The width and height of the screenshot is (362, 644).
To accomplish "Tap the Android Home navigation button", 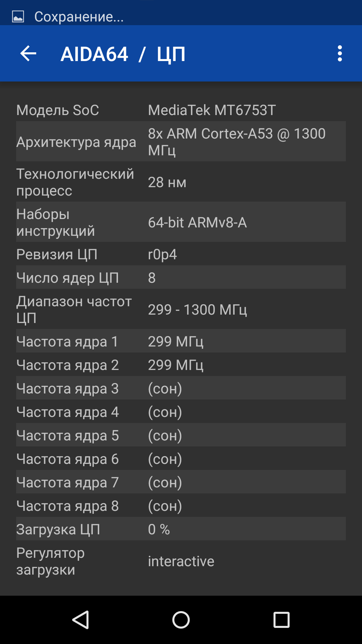I will click(x=181, y=620).
